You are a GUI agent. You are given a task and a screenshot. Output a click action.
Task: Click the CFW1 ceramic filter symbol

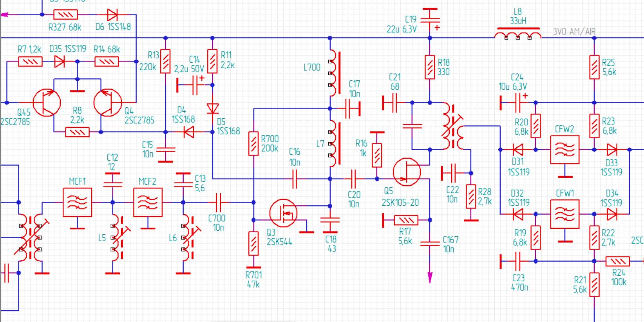point(564,214)
